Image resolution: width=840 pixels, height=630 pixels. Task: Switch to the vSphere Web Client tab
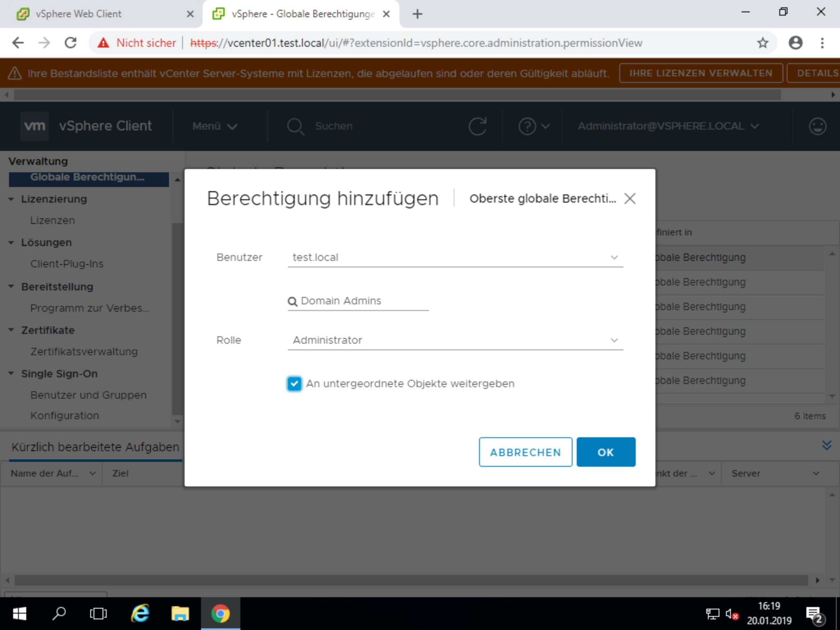pos(78,14)
